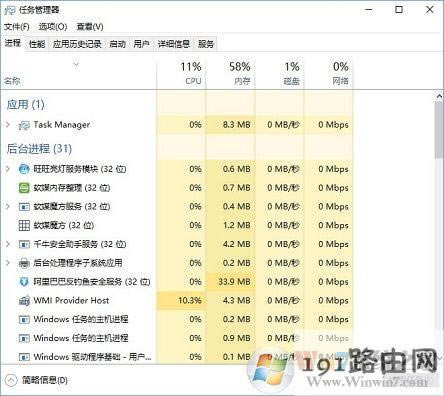Click the sort chevron above 名称 column
The width and height of the screenshot is (444, 396).
pos(76,64)
